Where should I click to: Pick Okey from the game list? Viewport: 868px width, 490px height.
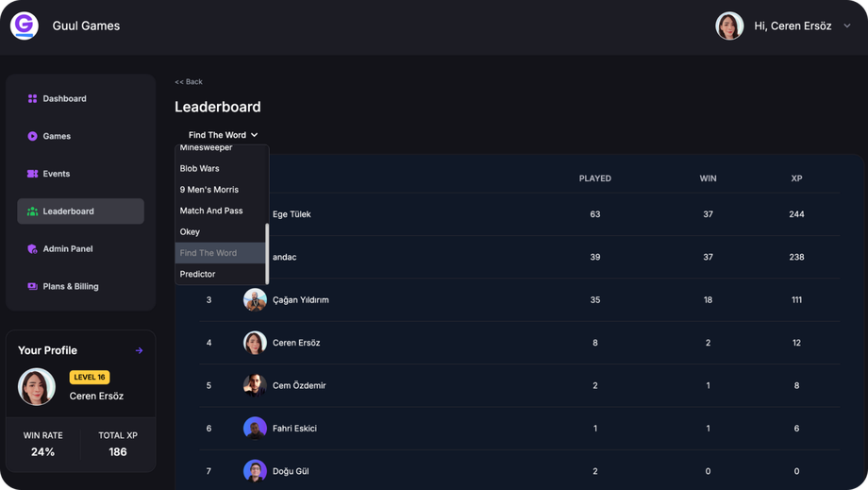coord(191,231)
